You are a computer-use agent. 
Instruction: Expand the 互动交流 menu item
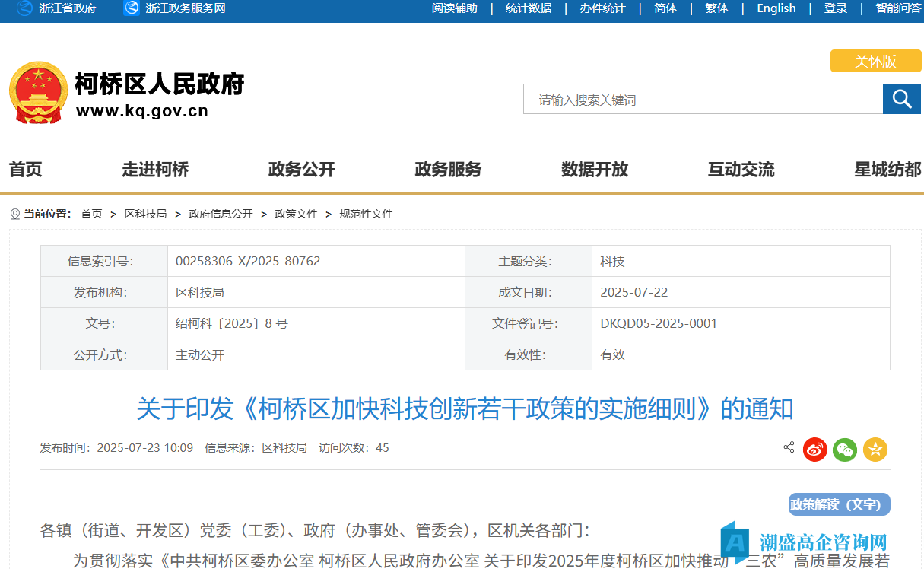[741, 170]
